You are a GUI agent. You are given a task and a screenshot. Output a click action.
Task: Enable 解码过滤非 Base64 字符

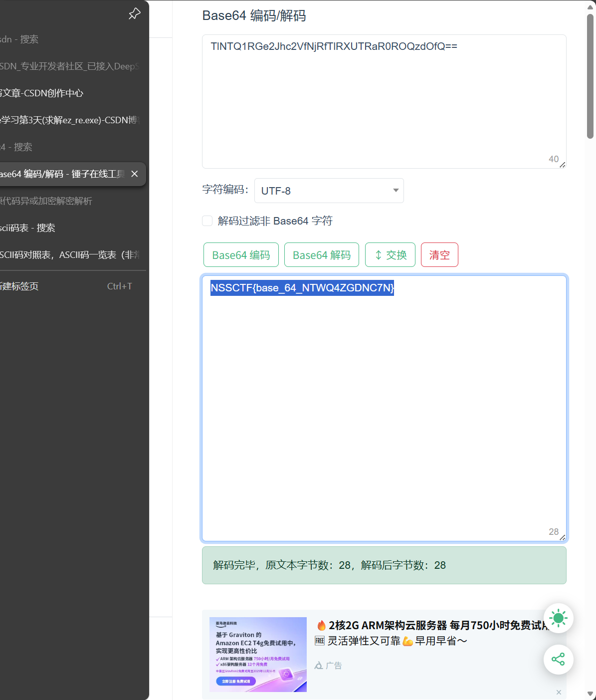click(x=207, y=221)
